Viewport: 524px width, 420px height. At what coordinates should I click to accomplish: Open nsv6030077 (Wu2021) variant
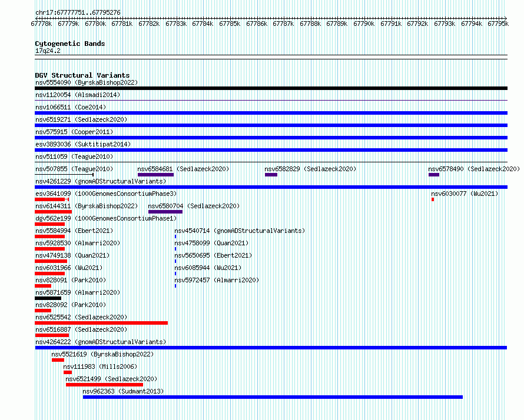point(465,194)
